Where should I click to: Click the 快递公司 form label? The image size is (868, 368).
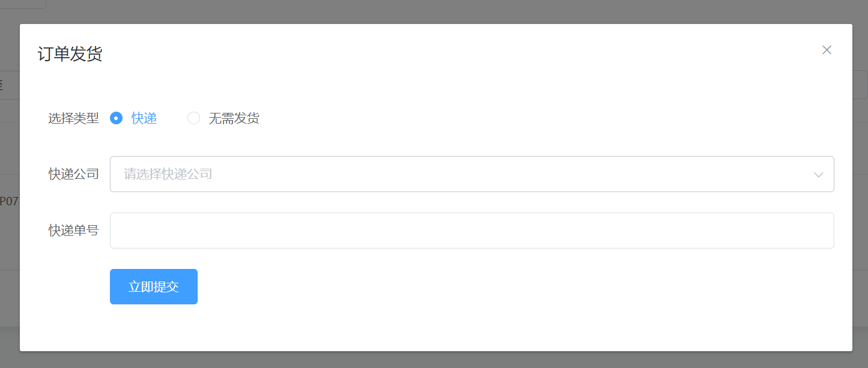click(73, 174)
